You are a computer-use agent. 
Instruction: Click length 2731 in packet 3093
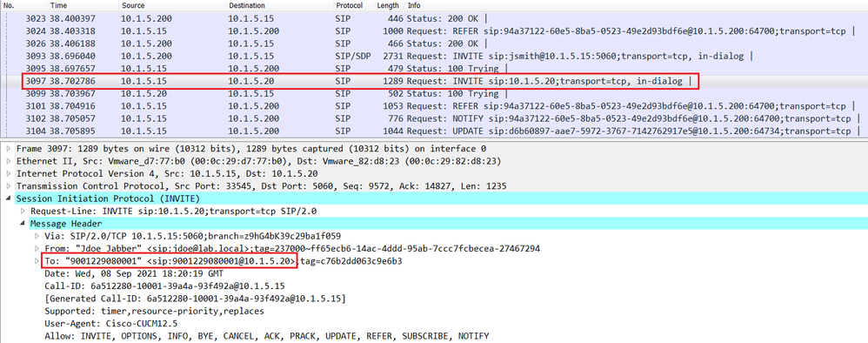point(392,56)
